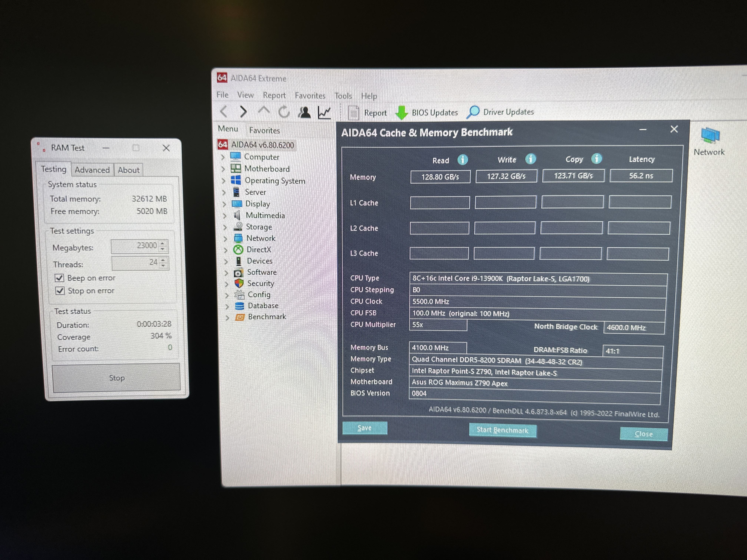Open the View menu in AIDA64
747x560 pixels.
[245, 95]
